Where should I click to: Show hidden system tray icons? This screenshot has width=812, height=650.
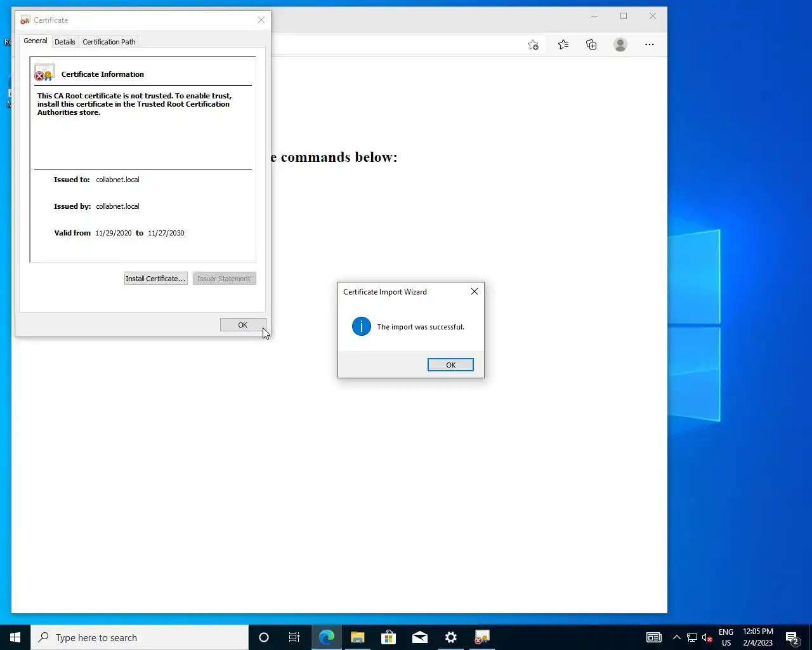tap(677, 637)
